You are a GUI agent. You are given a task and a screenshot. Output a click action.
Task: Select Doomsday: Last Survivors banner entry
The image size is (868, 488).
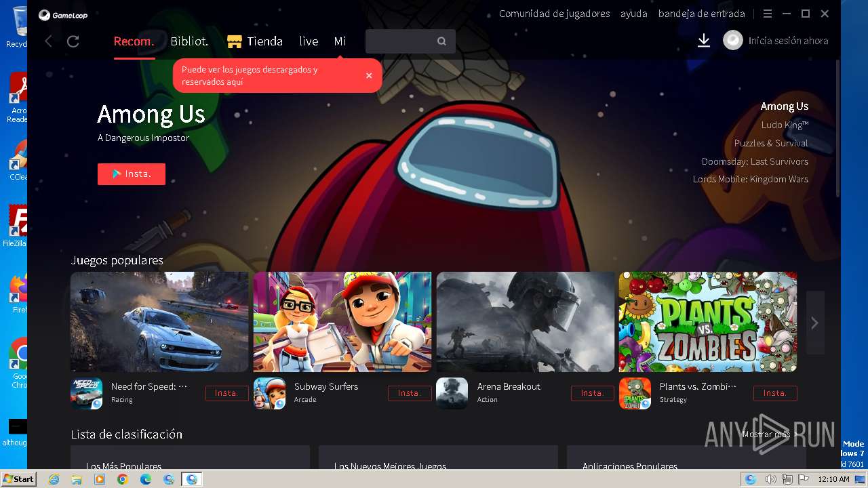[x=755, y=161]
